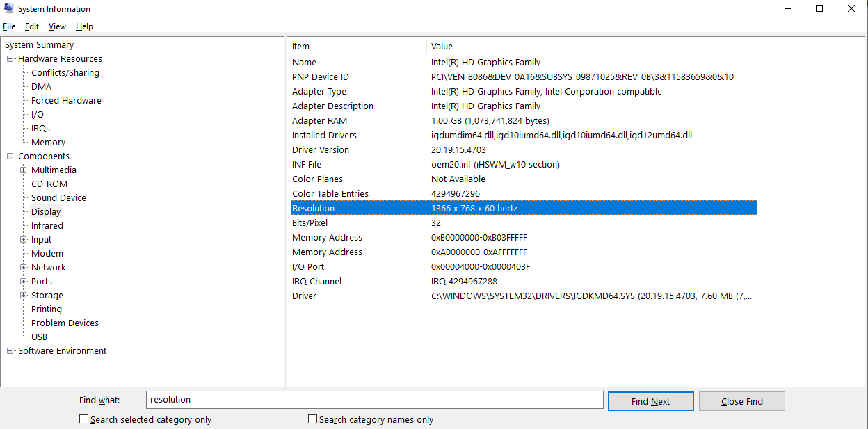Expand the Multimedia tree node
This screenshot has width=868, height=429.
click(24, 170)
